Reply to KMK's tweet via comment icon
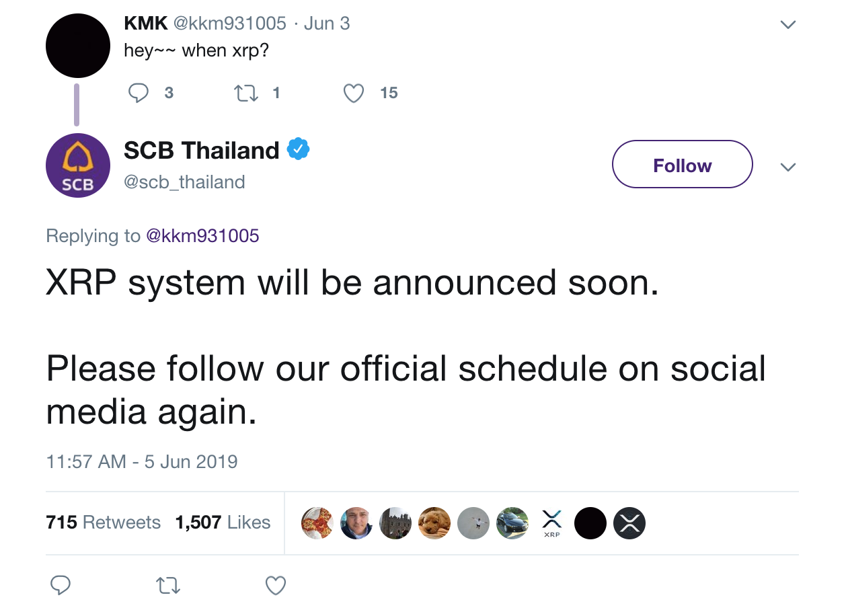This screenshot has height=616, width=846. (138, 93)
